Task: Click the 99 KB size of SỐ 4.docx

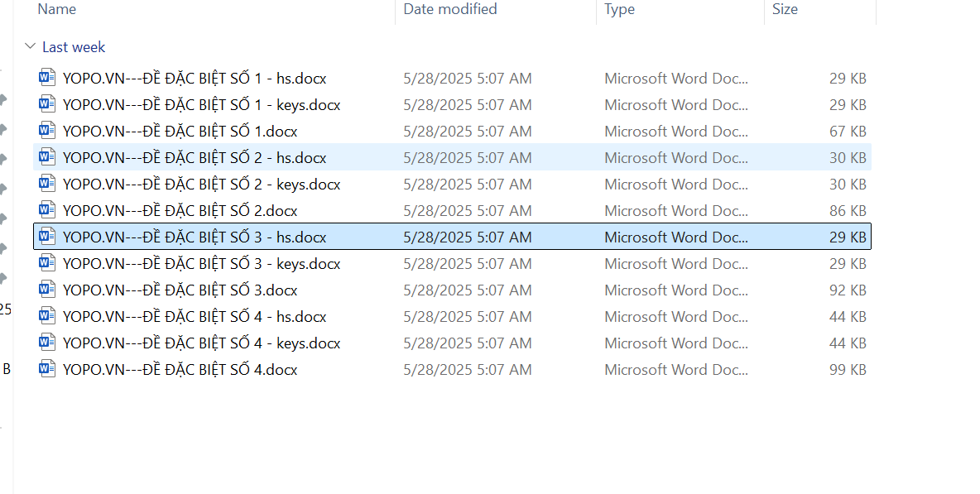Action: point(848,370)
